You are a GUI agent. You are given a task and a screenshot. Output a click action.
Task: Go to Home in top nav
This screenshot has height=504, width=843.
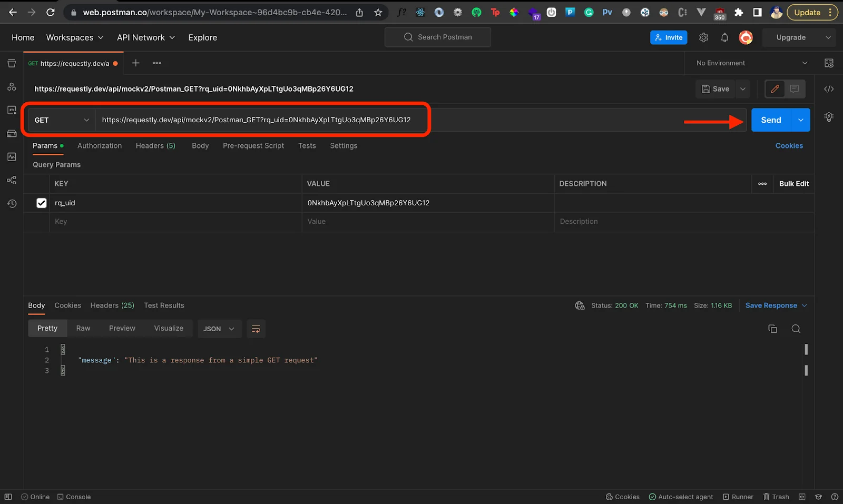23,37
